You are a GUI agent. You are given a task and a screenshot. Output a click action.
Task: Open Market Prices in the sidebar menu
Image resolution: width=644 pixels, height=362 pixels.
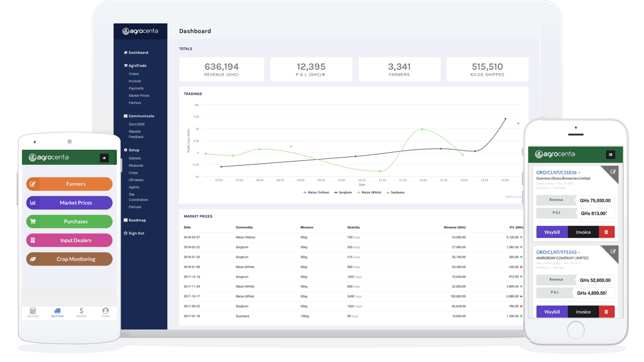click(139, 96)
